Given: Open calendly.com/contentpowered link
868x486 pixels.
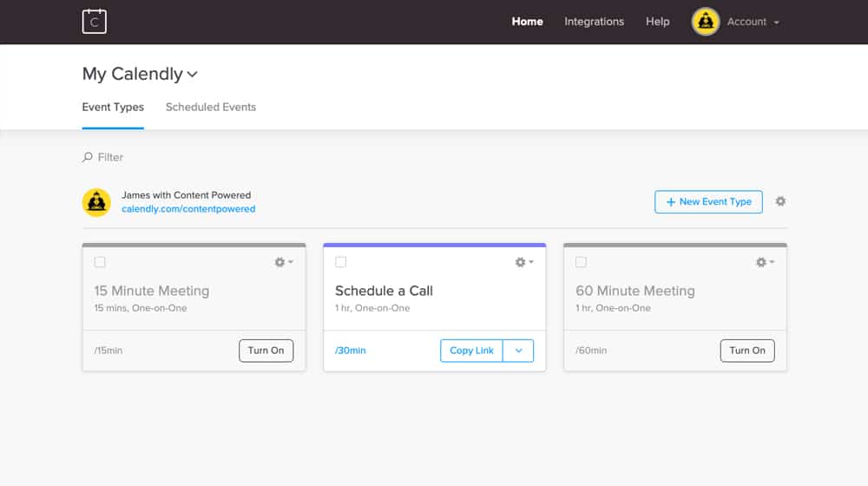Looking at the screenshot, I should coord(188,208).
